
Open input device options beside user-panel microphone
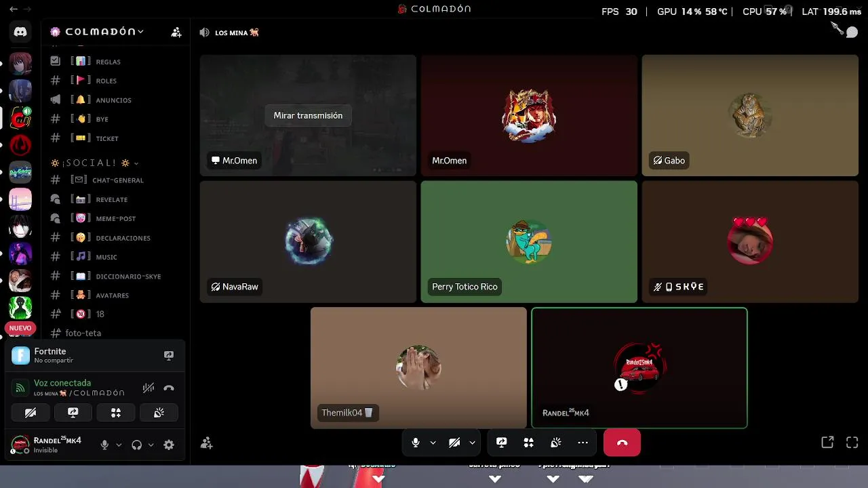click(119, 445)
